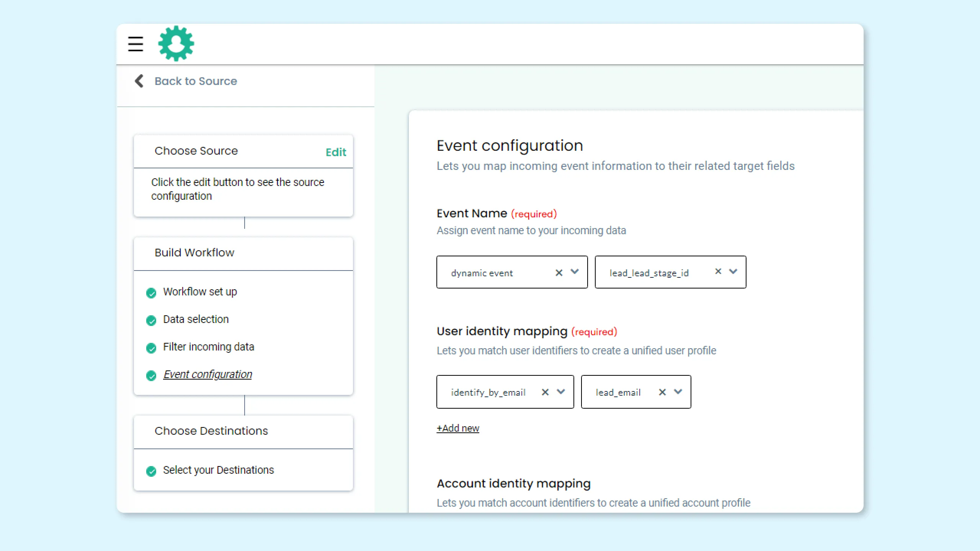The image size is (980, 551).
Task: Click the Choose Source heading
Action: (196, 151)
